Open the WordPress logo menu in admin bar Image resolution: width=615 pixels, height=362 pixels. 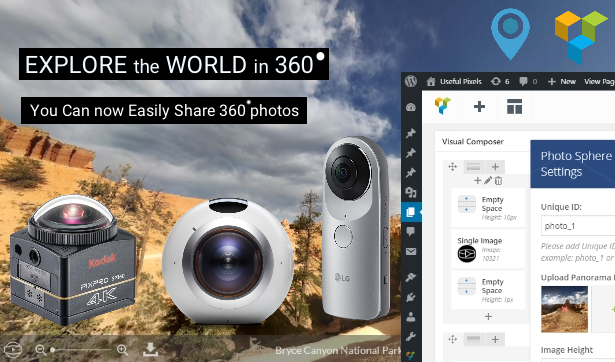pyautogui.click(x=411, y=81)
